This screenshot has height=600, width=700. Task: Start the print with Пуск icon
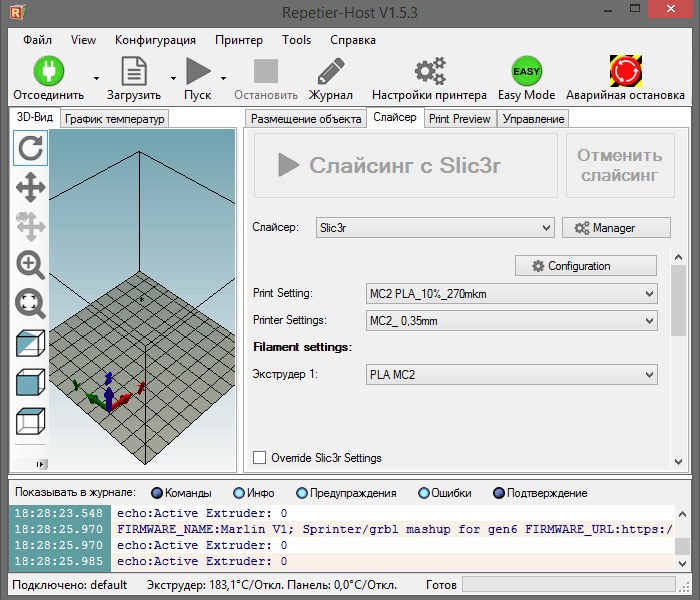point(198,71)
